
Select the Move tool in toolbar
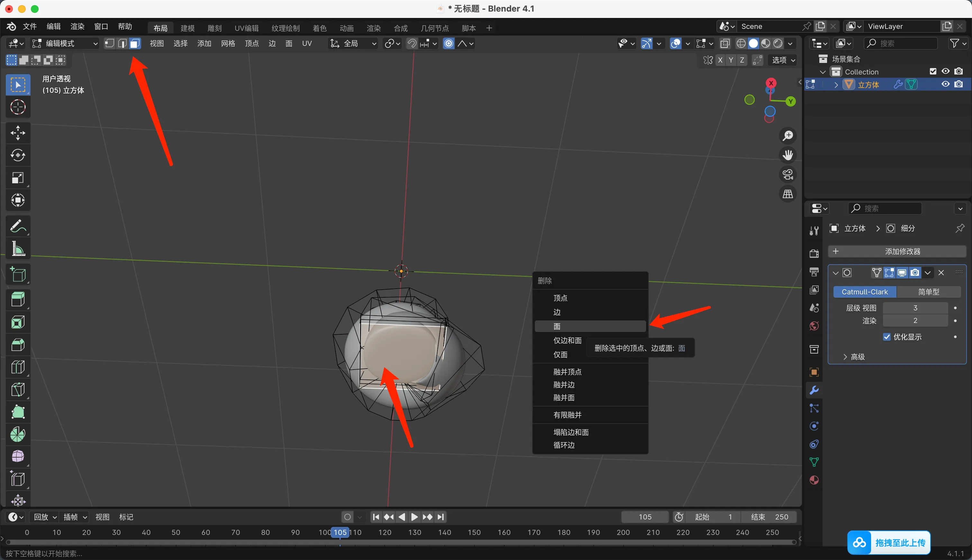coord(18,133)
